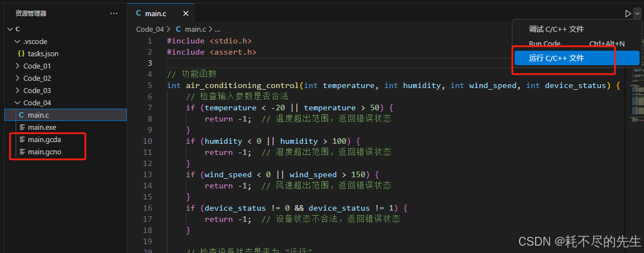Click the // 功能函数 comment
Image resolution: width=644 pixels, height=253 pixels.
click(x=191, y=74)
